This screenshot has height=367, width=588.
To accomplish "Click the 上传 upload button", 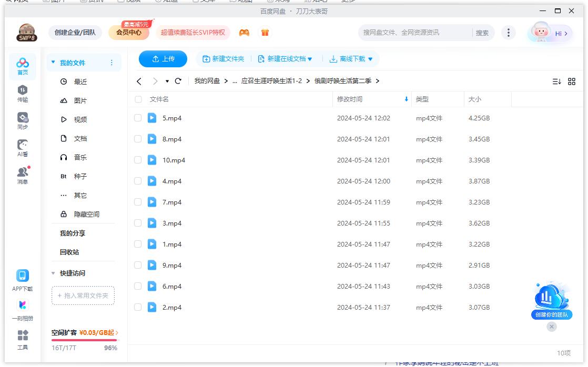I will click(x=163, y=58).
